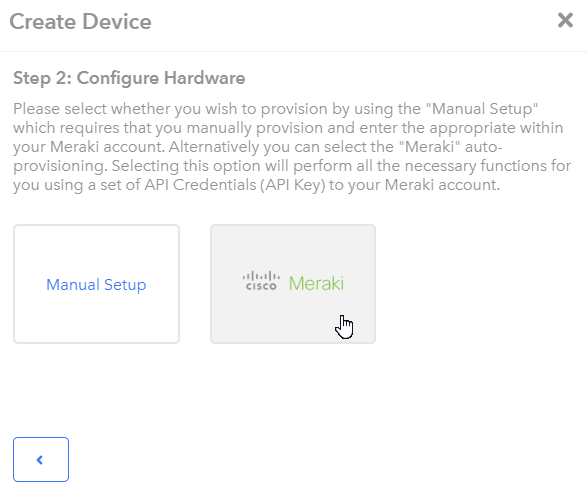Go back to the previous step
Screen dimensions: 587x485
(x=41, y=459)
